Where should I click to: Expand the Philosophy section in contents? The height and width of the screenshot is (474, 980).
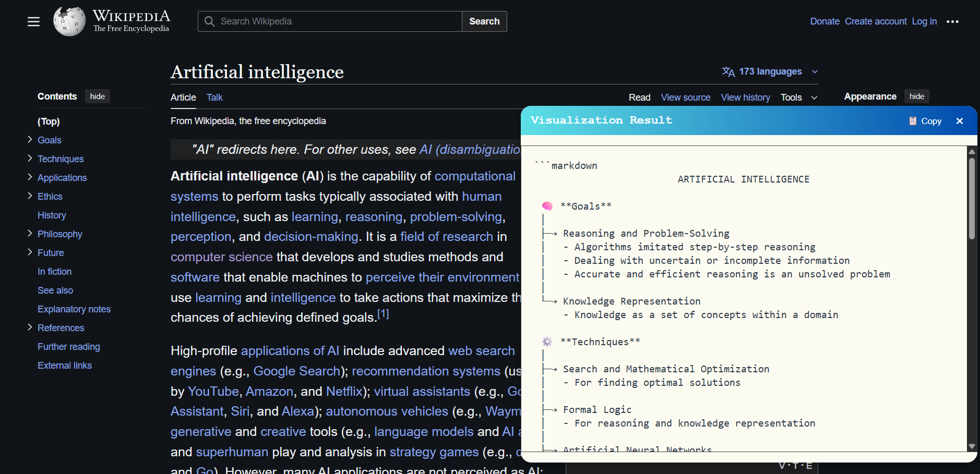coord(30,234)
